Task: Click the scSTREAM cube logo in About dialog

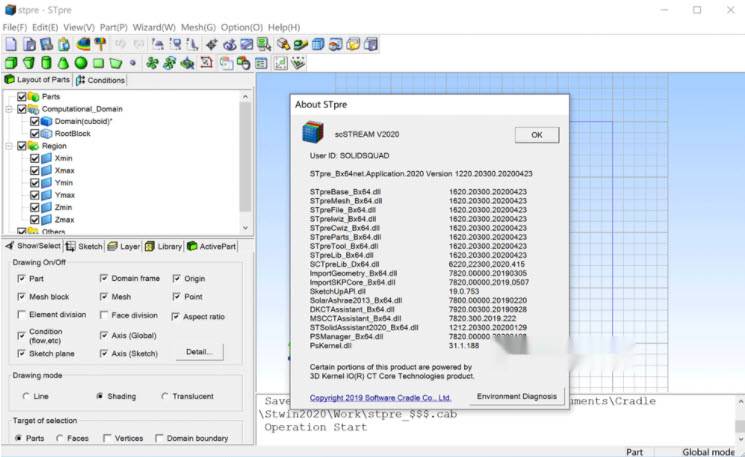Action: (313, 133)
